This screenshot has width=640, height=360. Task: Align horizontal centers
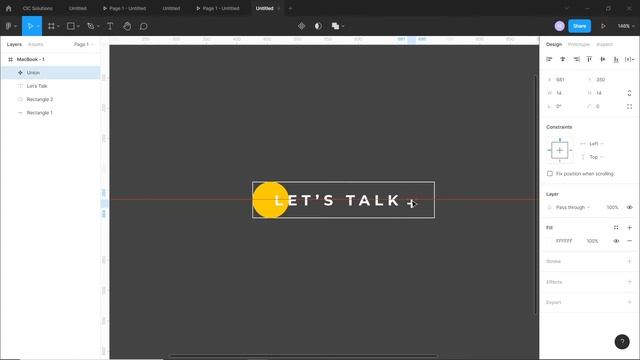pos(563,59)
